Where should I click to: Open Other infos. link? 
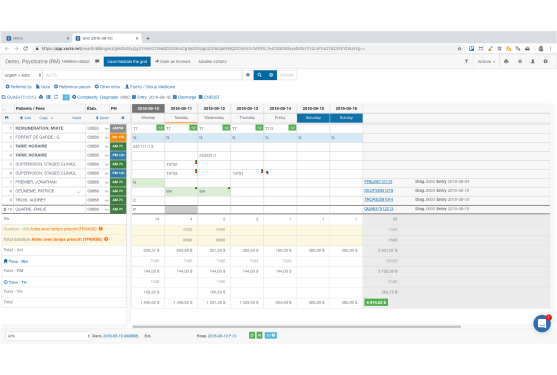pos(108,87)
